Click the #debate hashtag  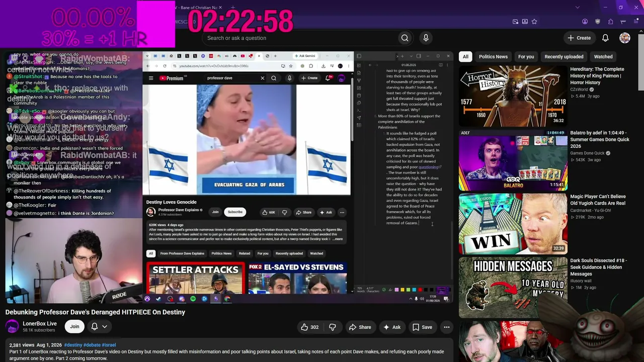92,345
